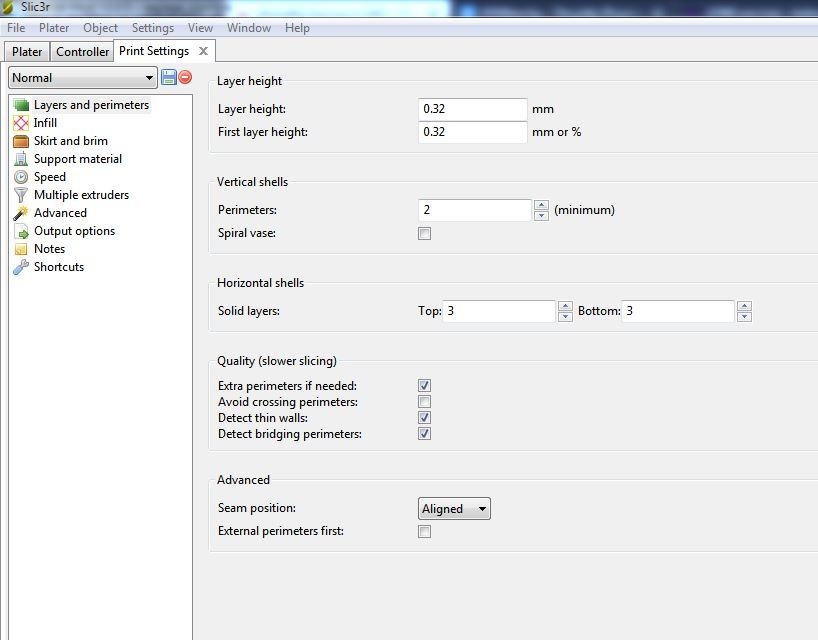Uncheck Extra perimeters if needed
The image size is (818, 640).
coord(425,386)
